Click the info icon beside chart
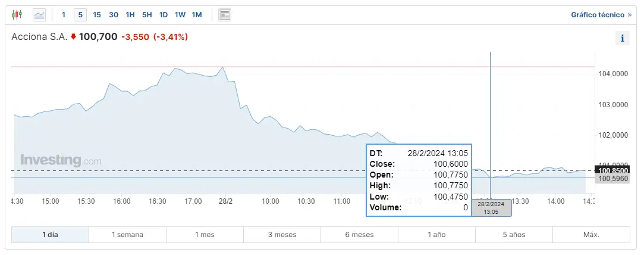Viewport: 644px width, 255px height. click(x=622, y=38)
